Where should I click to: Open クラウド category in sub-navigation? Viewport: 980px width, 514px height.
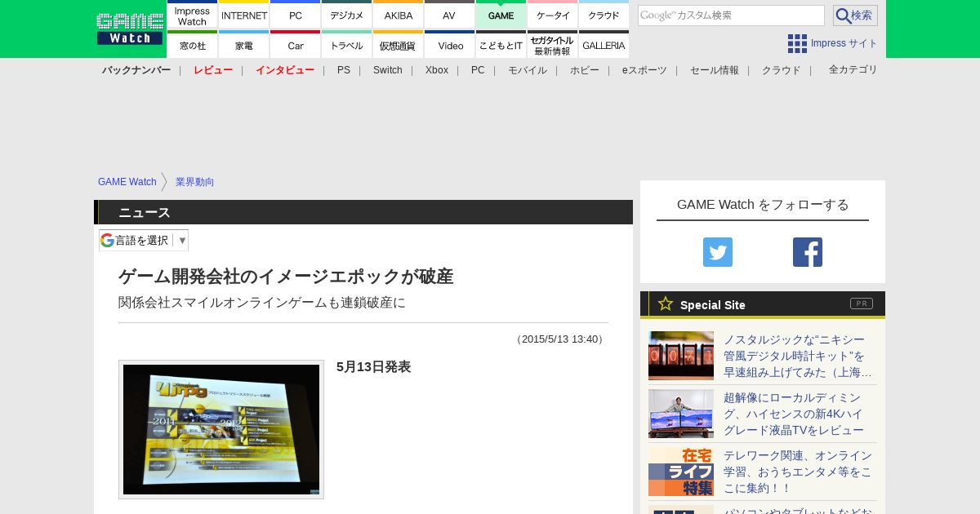(x=782, y=70)
